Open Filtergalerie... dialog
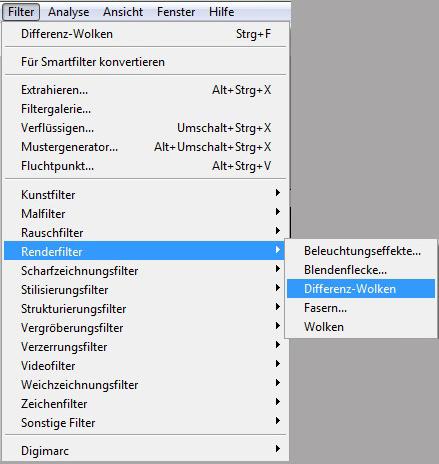This screenshot has width=439, height=464. coord(145,109)
